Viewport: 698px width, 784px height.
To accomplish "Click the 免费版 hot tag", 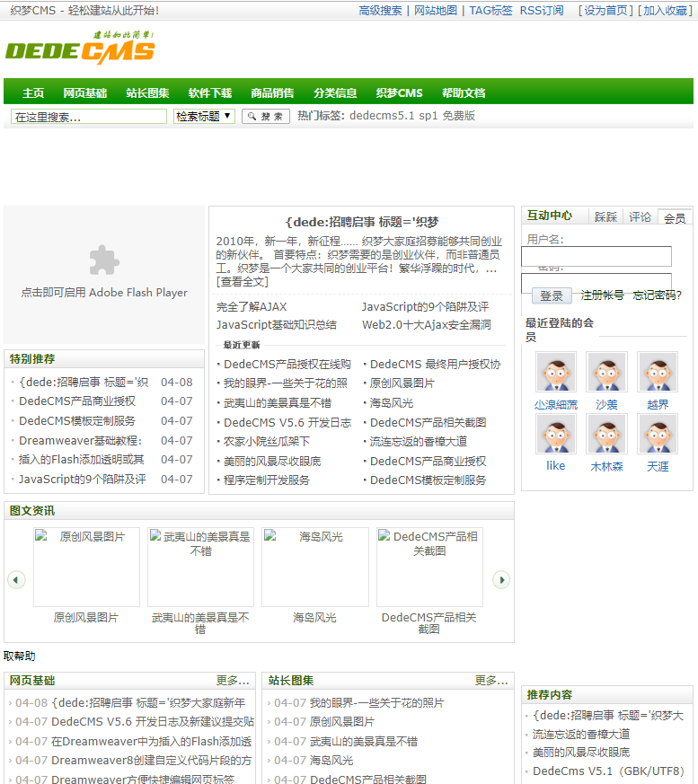I will [x=458, y=116].
